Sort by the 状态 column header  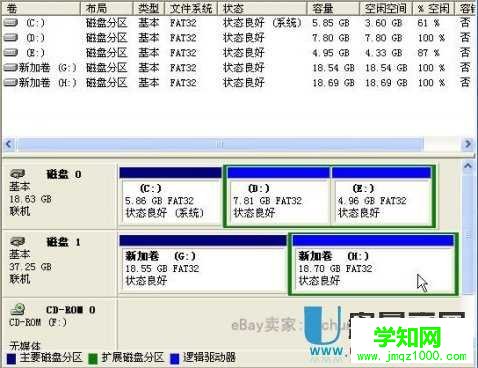pos(262,8)
